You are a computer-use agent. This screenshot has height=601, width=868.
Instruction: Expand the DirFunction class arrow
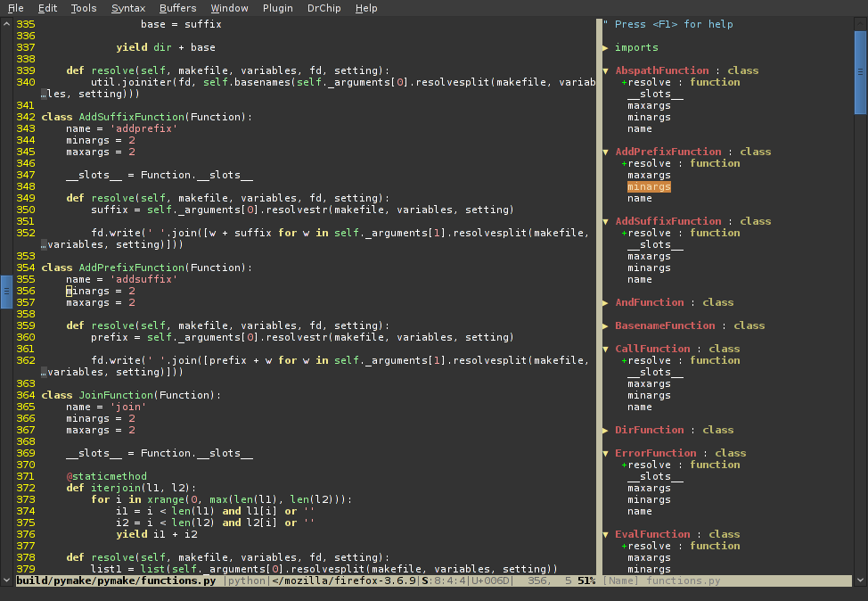point(606,430)
